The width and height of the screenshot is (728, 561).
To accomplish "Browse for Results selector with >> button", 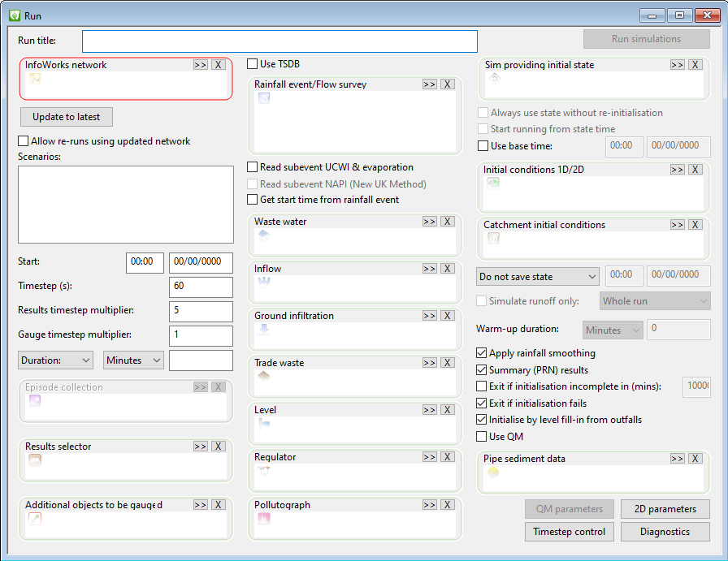I will tap(201, 447).
